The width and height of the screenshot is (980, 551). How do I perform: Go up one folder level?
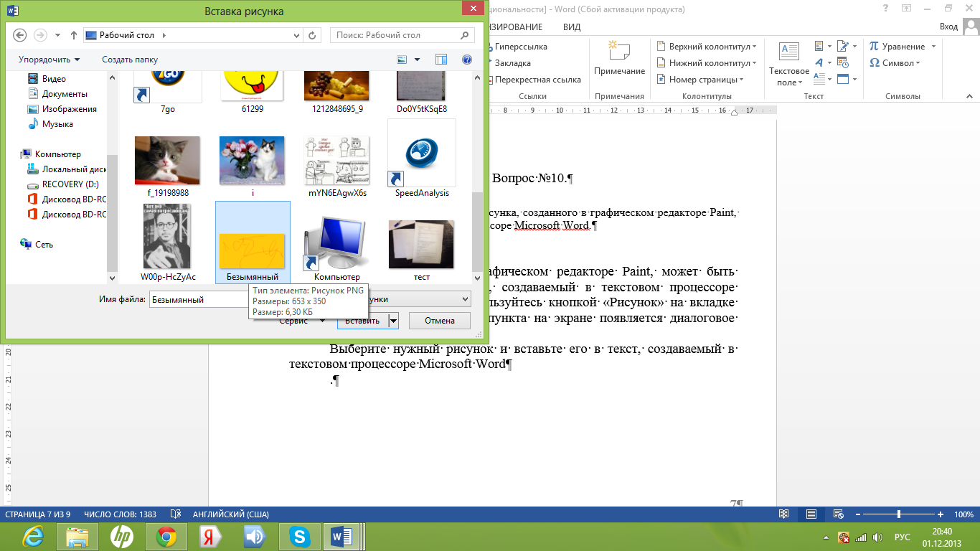click(x=74, y=34)
